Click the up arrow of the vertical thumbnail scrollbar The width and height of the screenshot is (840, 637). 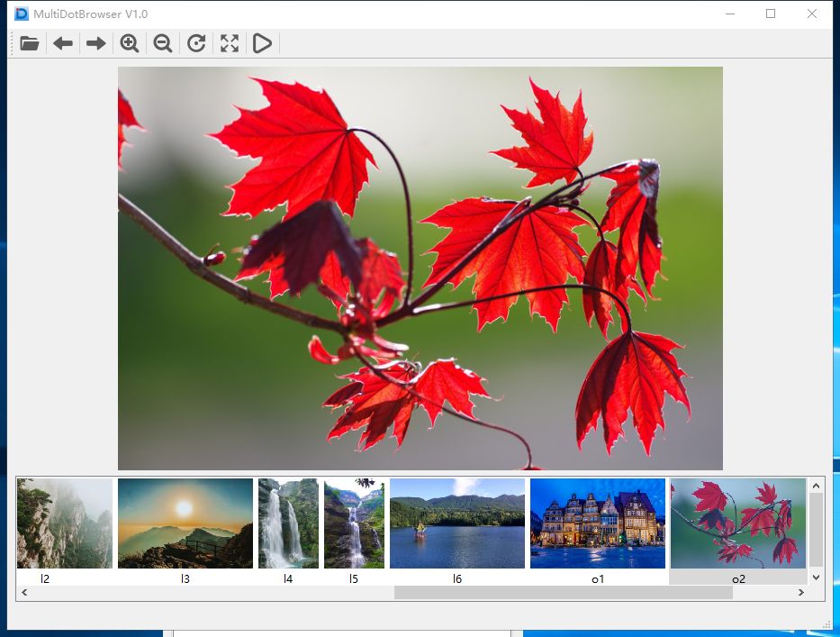816,486
